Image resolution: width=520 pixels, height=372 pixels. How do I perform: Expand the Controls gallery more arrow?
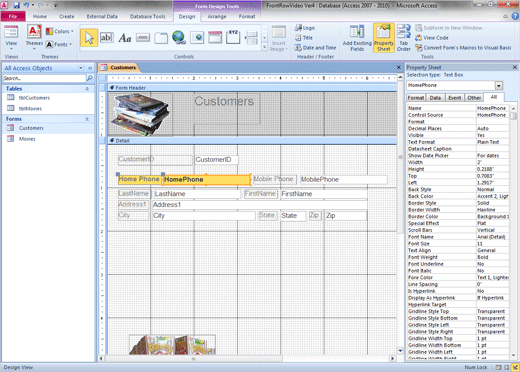click(x=265, y=47)
